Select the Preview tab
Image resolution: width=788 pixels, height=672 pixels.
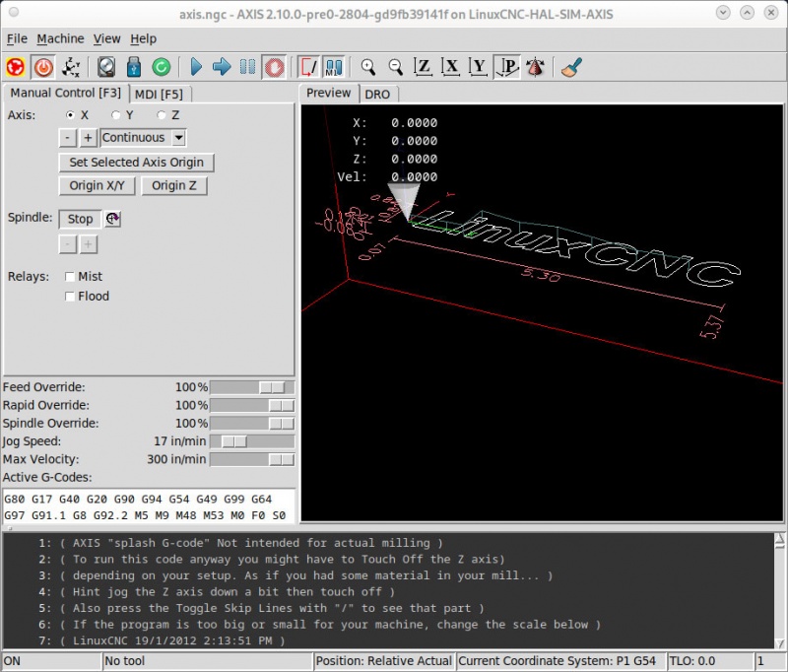329,93
